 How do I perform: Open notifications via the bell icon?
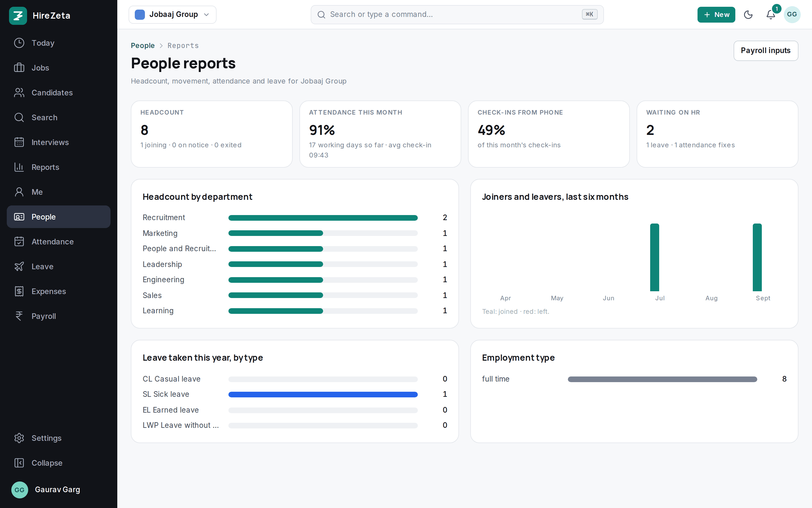click(771, 15)
